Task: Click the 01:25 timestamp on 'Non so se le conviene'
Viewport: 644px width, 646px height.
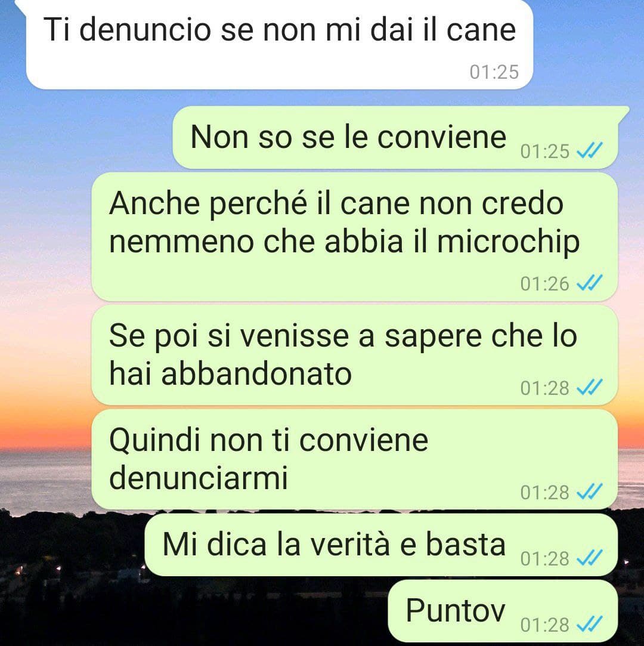Action: pos(545,152)
